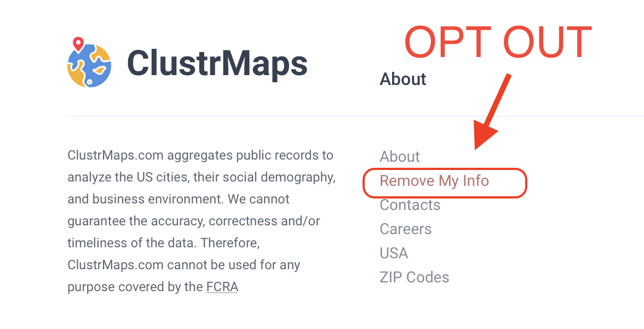Click the red map pin on the globe

click(78, 43)
